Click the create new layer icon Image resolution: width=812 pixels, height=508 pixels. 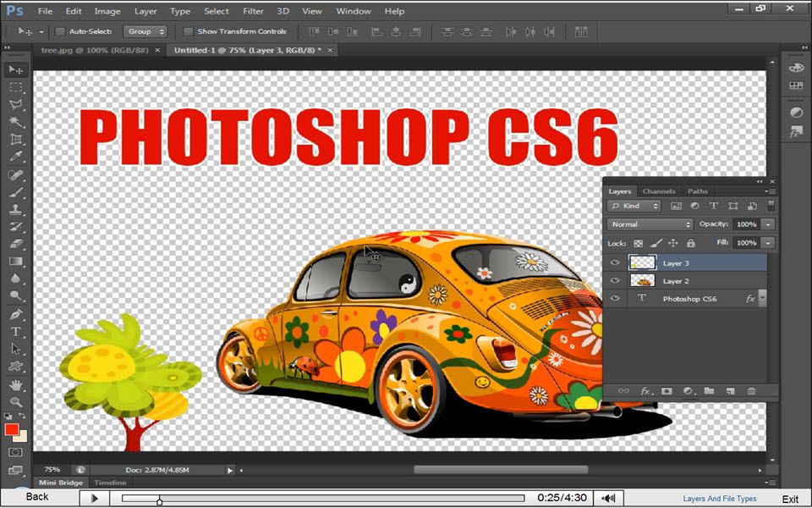coord(730,391)
